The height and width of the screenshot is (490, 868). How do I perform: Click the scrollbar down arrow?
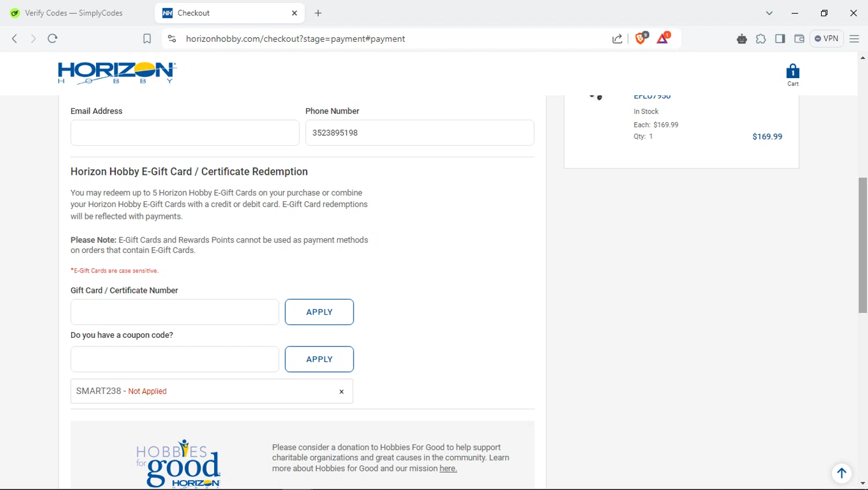863,483
